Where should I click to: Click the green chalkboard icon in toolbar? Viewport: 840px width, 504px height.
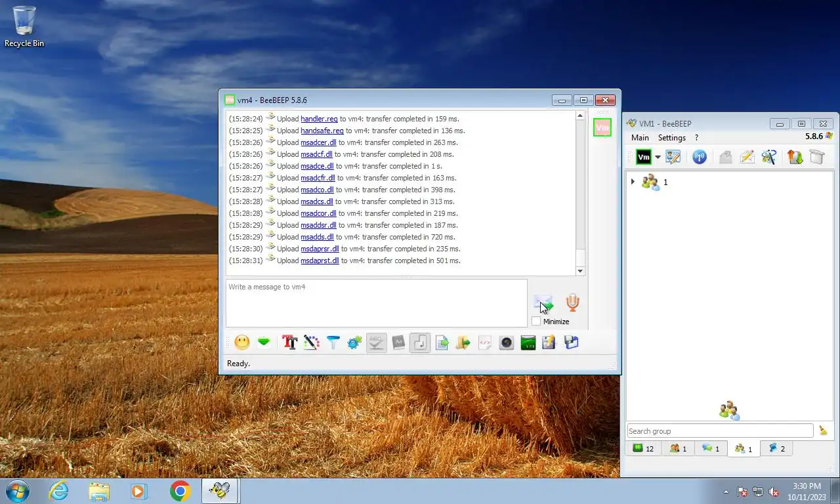point(528,343)
